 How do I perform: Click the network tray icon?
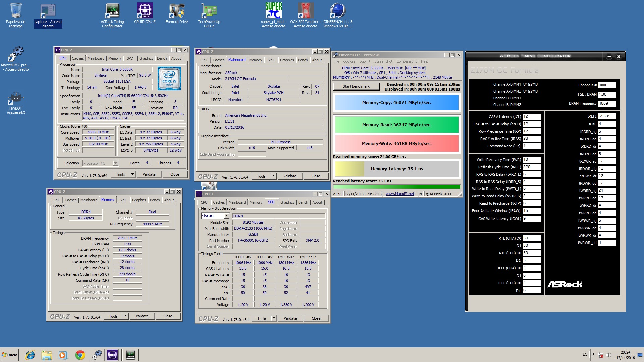coord(601,355)
